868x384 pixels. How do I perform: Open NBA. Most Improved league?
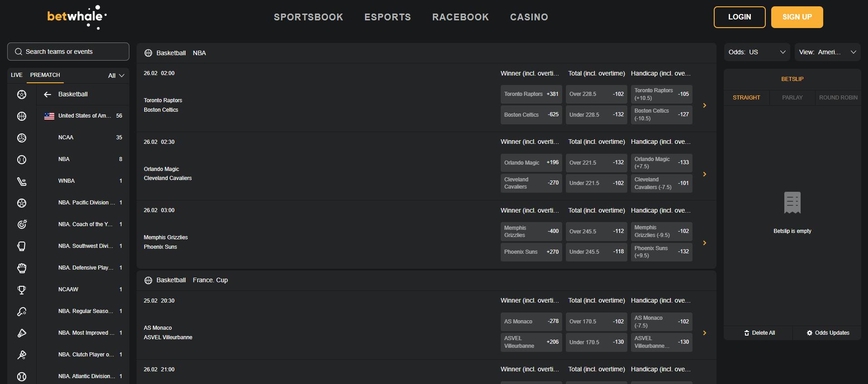pos(83,333)
